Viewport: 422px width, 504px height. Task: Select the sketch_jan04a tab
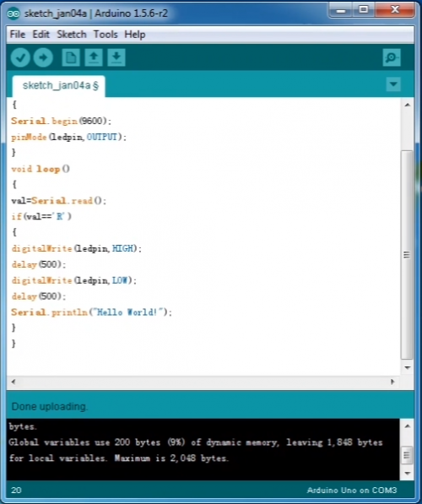[59, 86]
